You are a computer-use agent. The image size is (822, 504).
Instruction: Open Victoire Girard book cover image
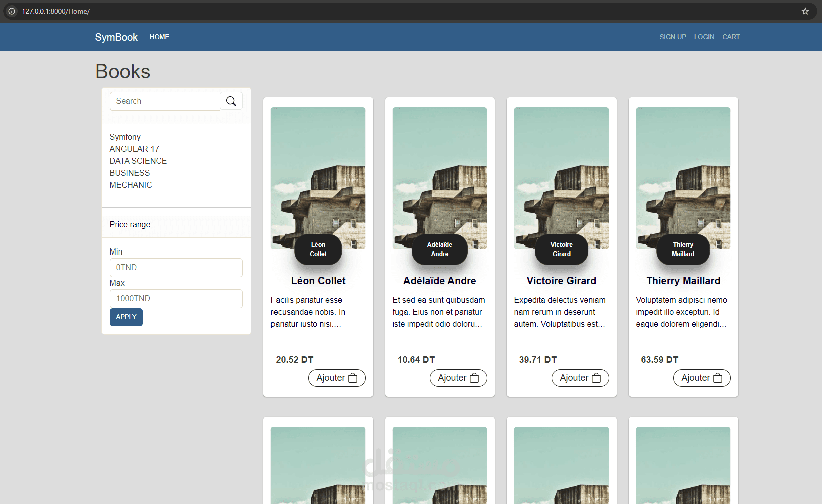[x=562, y=178]
